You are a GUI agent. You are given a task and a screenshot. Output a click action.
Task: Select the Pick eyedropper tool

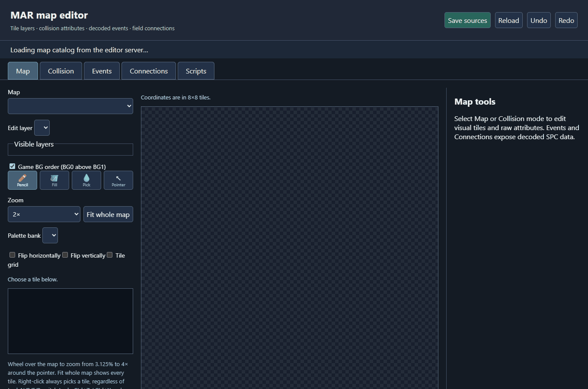pos(86,180)
